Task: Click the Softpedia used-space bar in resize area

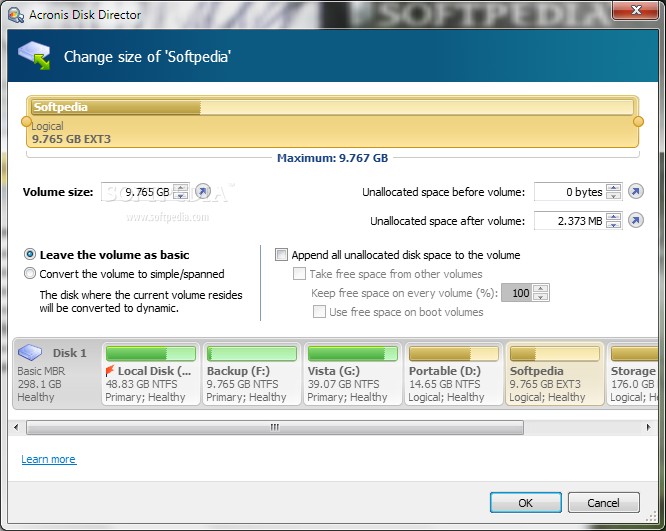Action: (x=116, y=107)
